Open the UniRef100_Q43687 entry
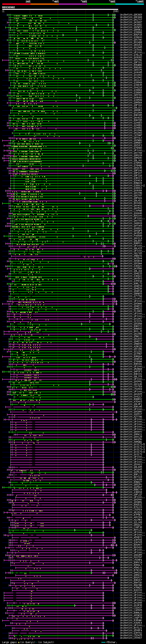146x644 pixels. [131, 22]
